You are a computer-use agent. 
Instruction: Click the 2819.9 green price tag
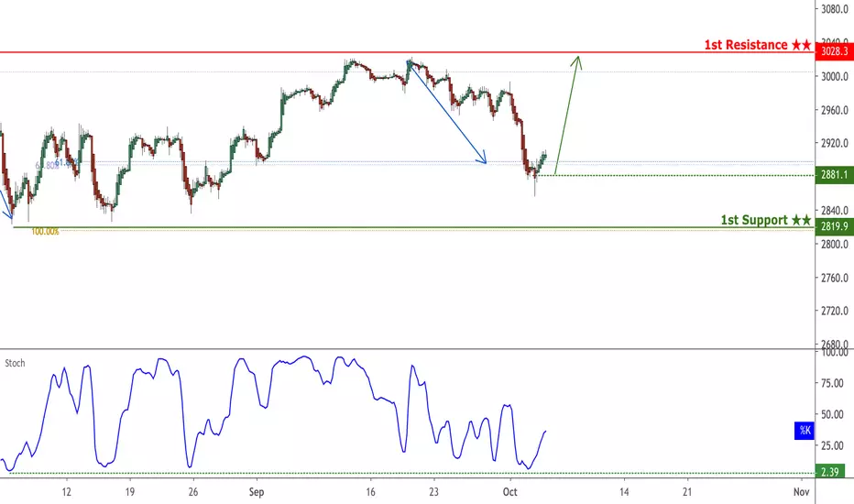click(x=835, y=226)
